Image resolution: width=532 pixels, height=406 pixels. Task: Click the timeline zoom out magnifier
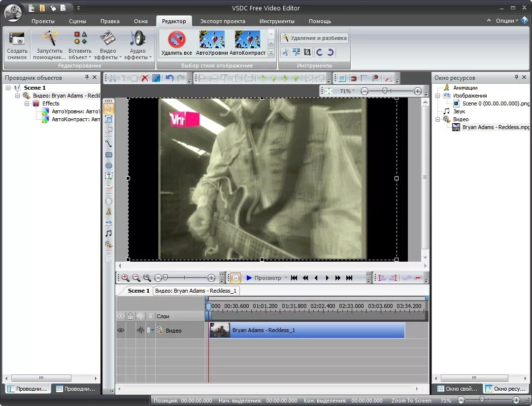coord(136,278)
